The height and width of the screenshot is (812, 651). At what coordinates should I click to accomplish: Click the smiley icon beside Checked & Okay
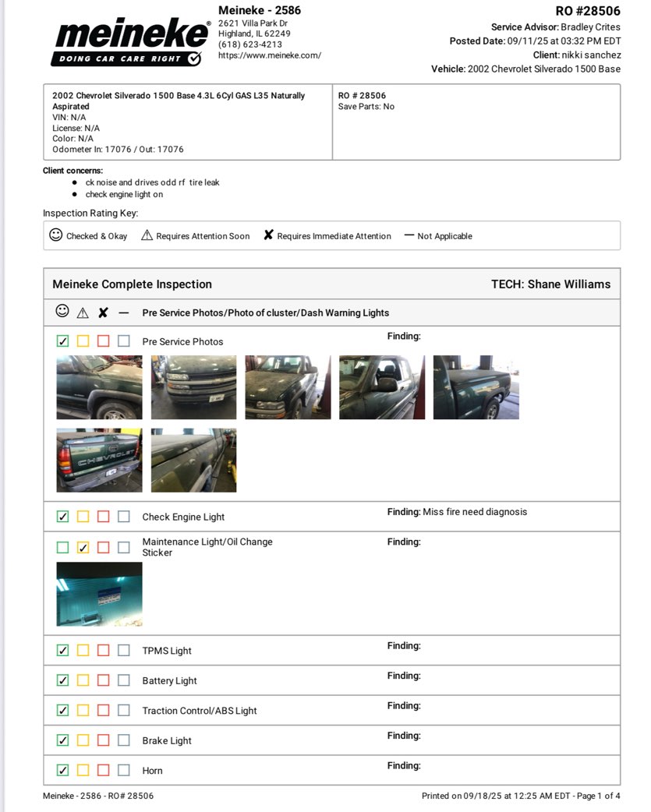55,235
